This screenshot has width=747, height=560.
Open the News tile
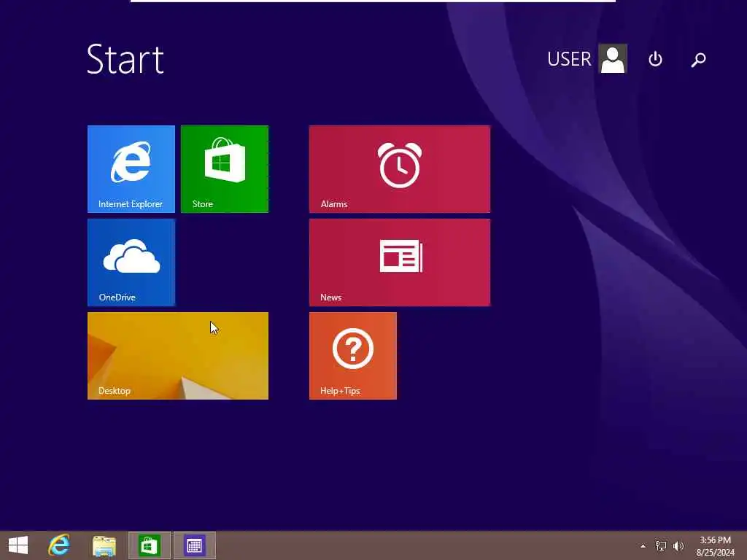click(x=399, y=262)
